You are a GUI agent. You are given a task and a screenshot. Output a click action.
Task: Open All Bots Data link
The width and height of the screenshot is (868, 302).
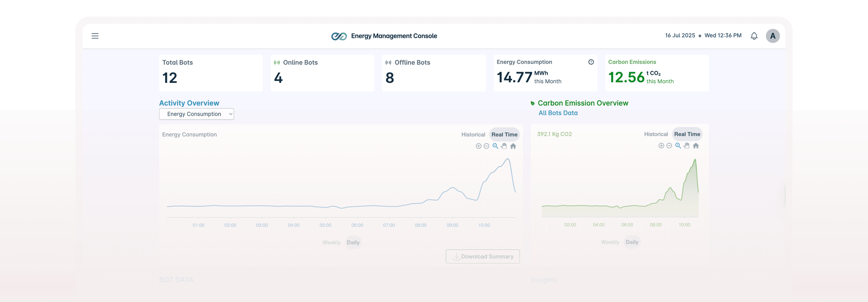(x=558, y=113)
